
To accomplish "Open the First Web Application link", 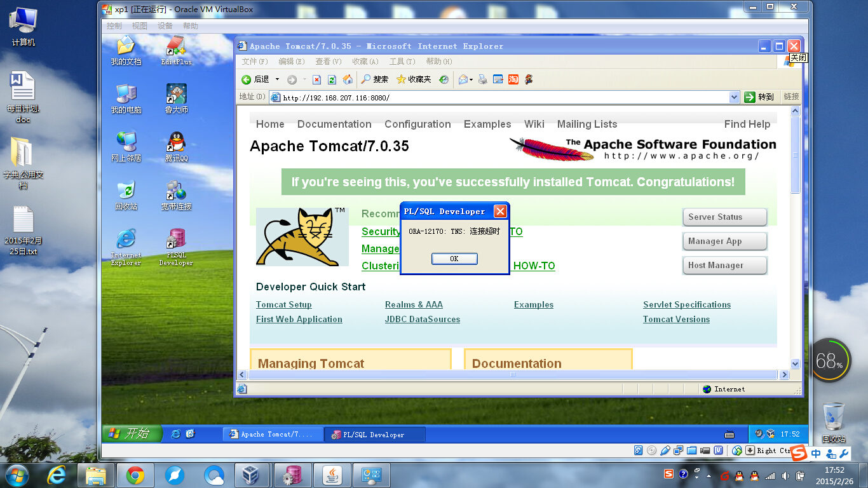I will 299,320.
